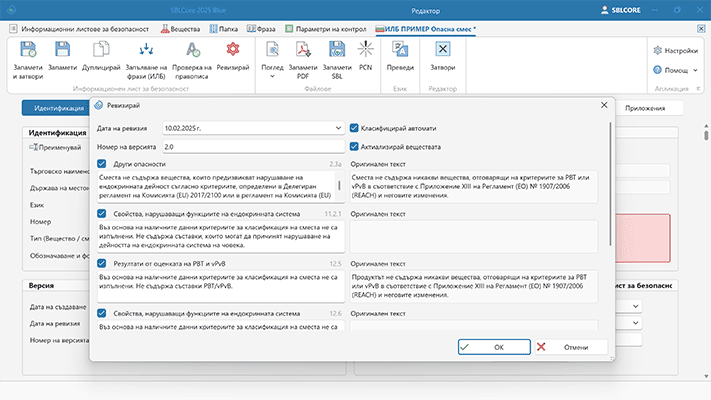Screen dimensions: 711x400
Task: Click app logo in title bar
Action: (x=11, y=10)
